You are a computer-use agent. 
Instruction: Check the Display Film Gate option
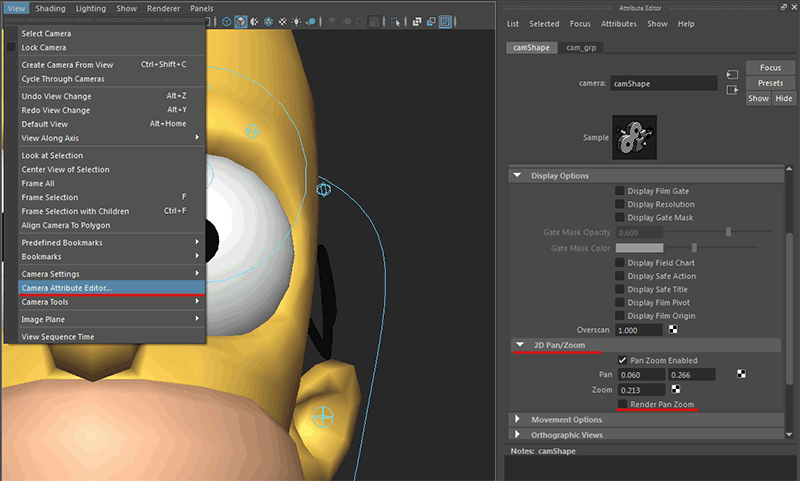620,191
